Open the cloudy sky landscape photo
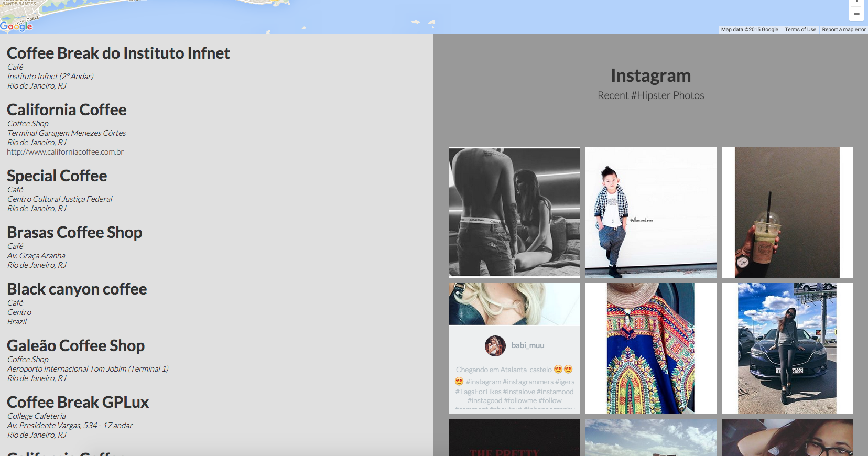Screen dimensions: 868x456 (x=651, y=438)
